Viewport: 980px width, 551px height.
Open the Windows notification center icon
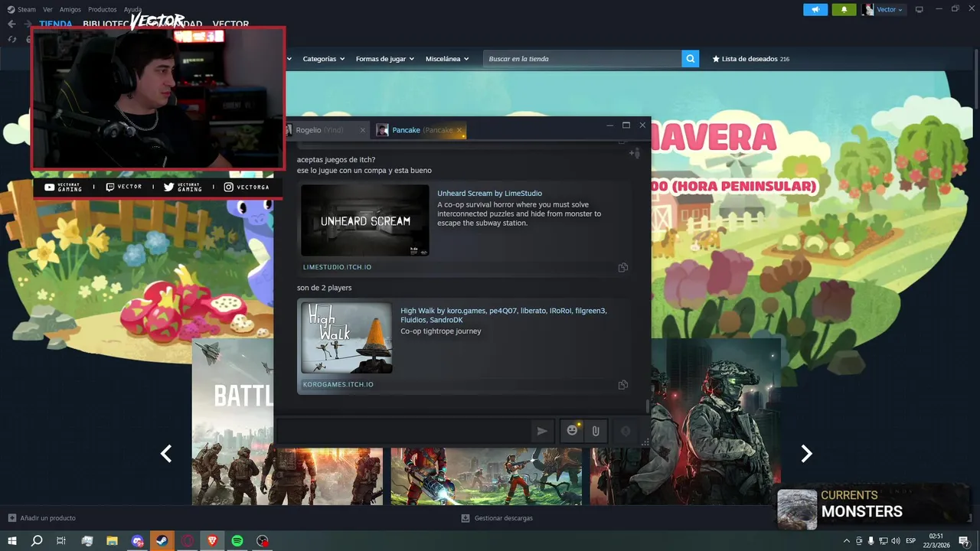click(x=964, y=541)
